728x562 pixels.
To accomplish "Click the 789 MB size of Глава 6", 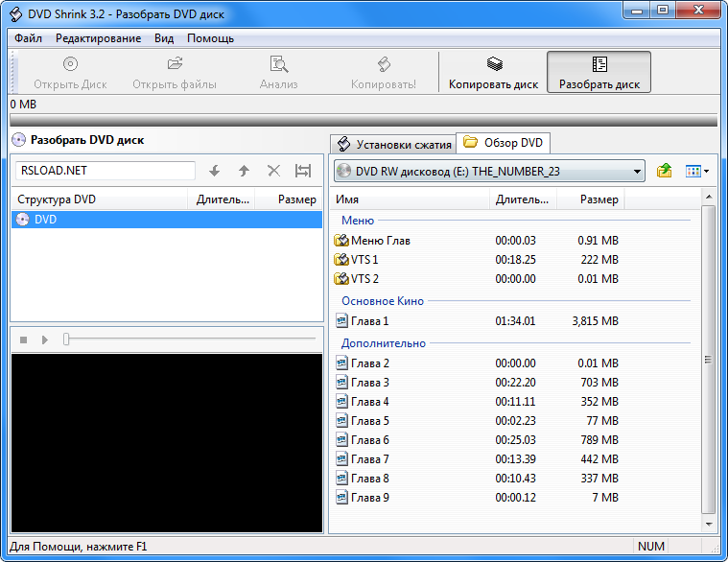I will click(599, 440).
